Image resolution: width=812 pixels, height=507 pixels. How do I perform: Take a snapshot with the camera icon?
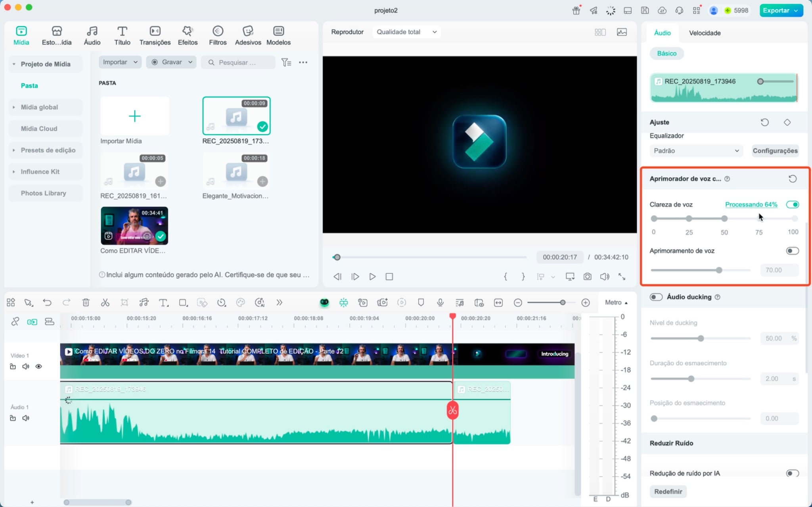(x=587, y=277)
